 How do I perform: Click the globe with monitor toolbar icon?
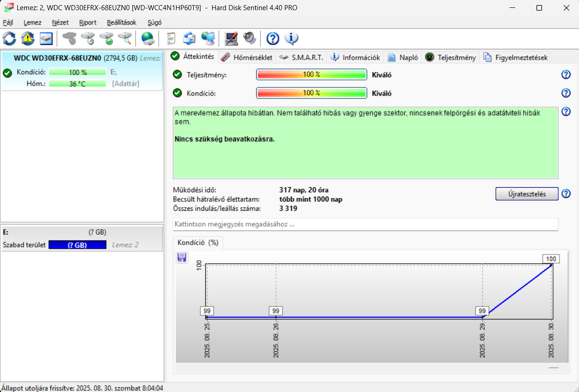tap(208, 38)
